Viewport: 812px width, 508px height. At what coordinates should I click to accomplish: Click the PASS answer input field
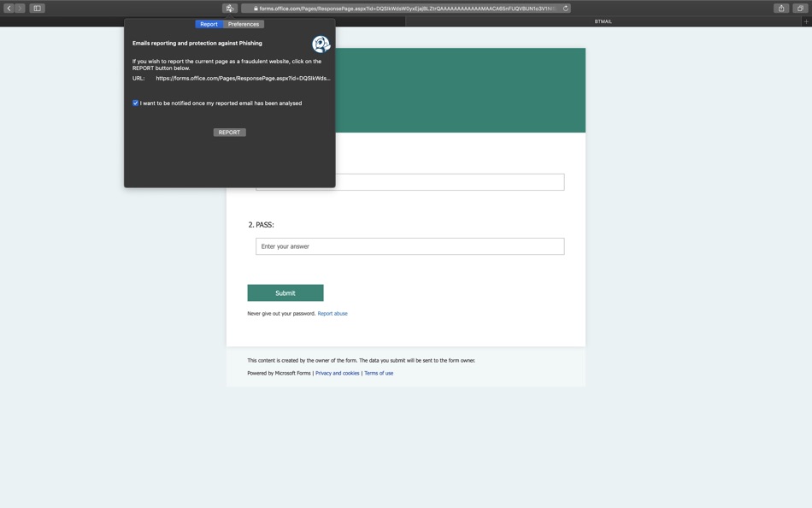pyautogui.click(x=410, y=246)
